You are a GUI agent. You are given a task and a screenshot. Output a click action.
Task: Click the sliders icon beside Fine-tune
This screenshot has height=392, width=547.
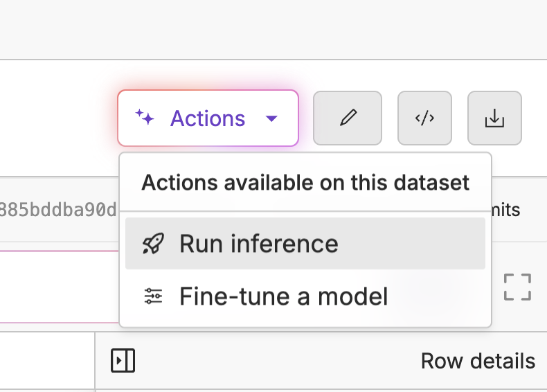[153, 296]
